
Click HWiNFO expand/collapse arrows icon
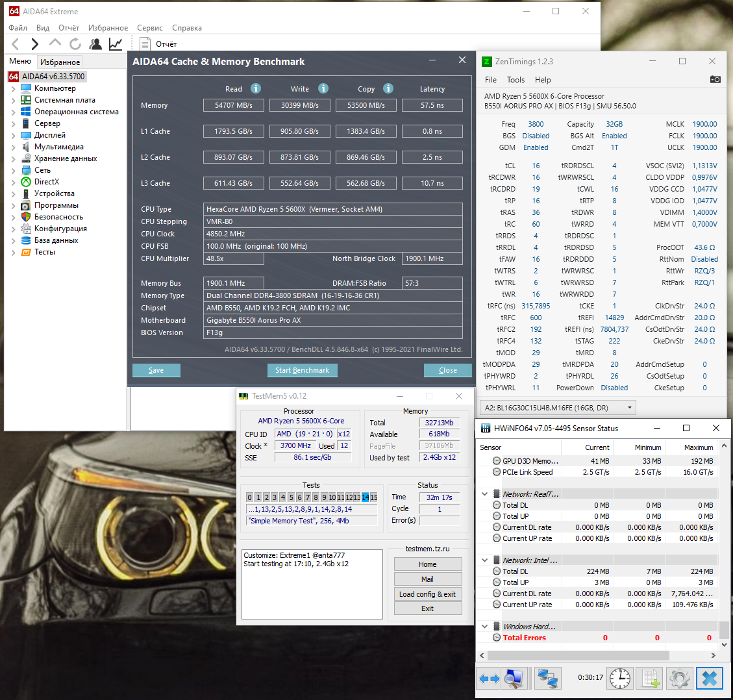pyautogui.click(x=489, y=678)
